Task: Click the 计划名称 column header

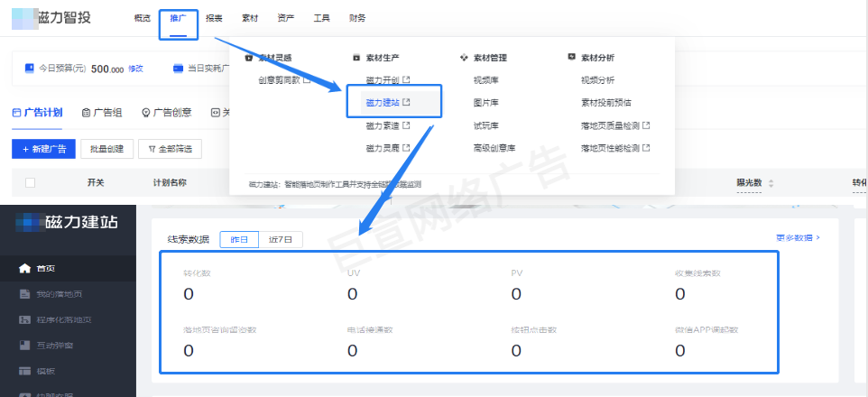Action: coord(170,183)
